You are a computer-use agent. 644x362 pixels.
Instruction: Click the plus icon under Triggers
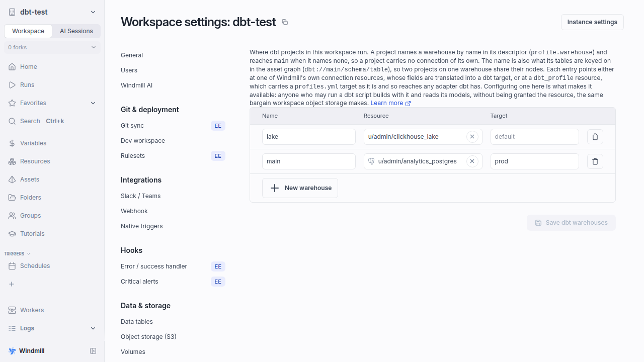(12, 284)
